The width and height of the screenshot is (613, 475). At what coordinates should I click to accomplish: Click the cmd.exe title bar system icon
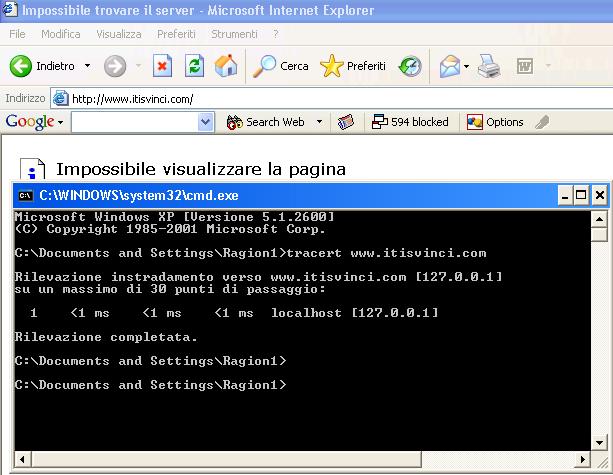click(x=26, y=195)
